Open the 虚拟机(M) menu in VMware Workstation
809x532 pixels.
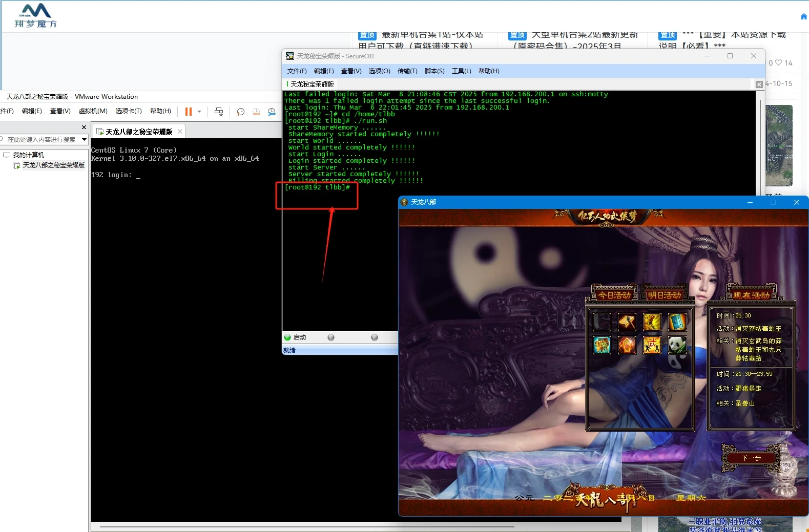(93, 111)
